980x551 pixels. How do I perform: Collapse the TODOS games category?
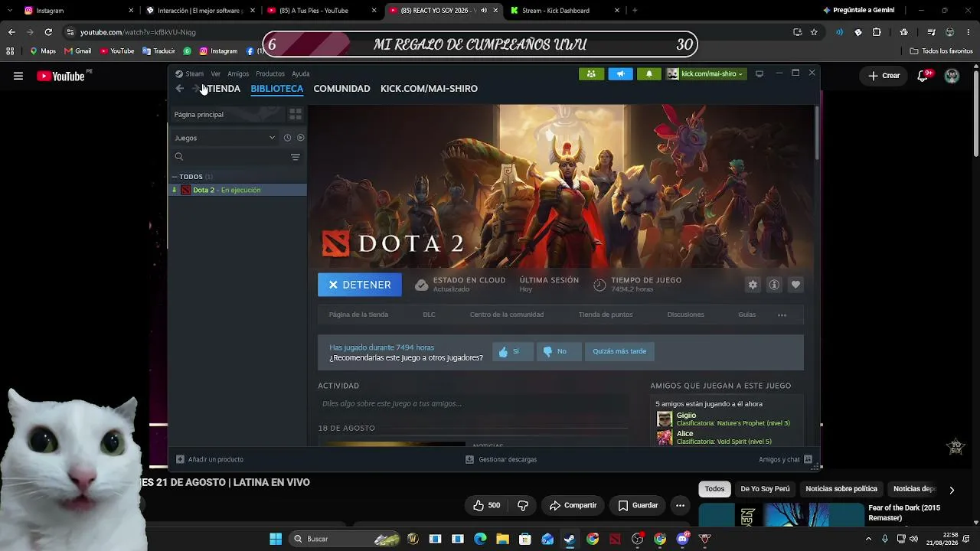coord(175,177)
